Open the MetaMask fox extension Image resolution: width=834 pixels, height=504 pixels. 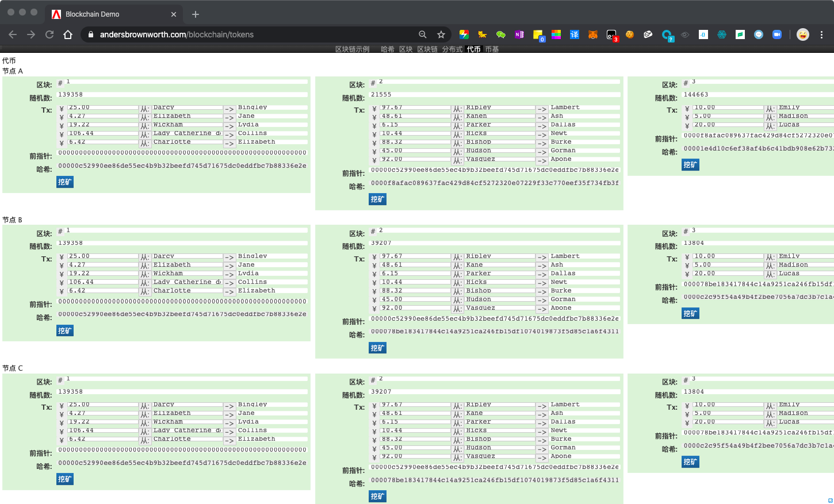click(593, 34)
